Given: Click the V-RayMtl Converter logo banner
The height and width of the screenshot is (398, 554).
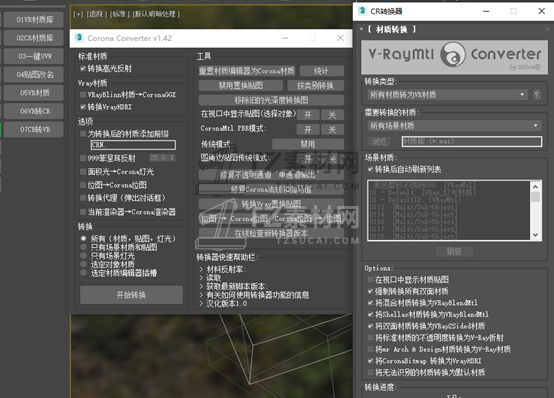Looking at the screenshot, I should point(454,57).
